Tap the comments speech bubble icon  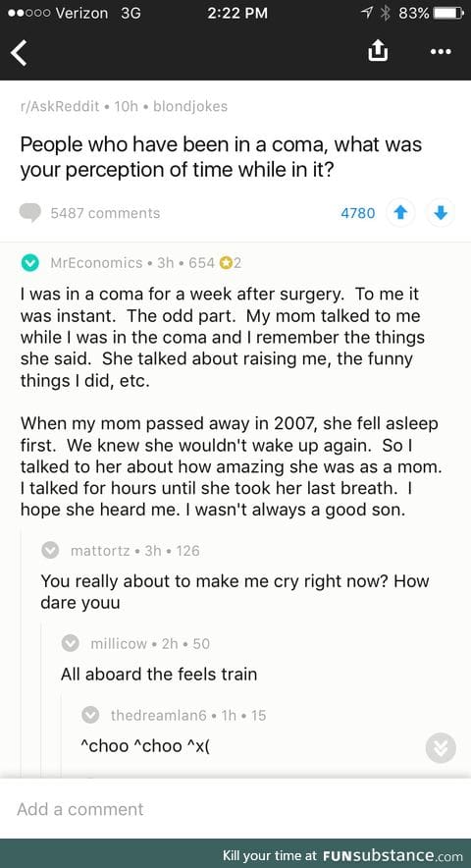point(30,213)
